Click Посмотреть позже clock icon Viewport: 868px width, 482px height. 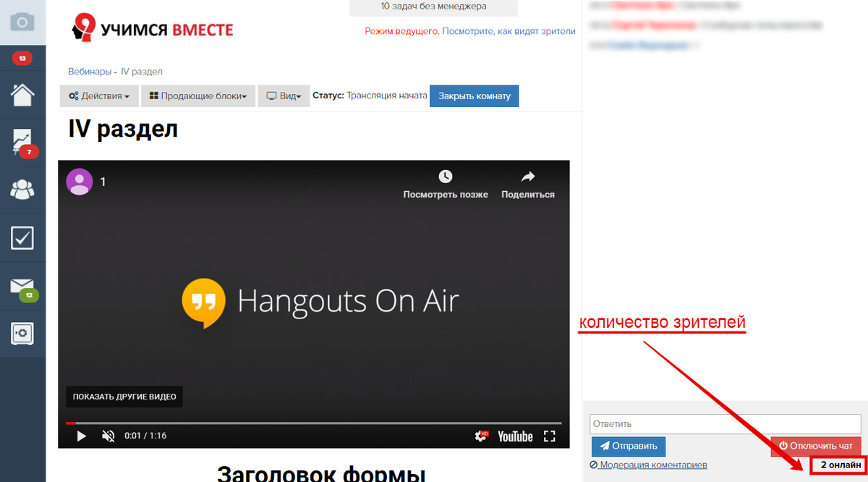click(445, 177)
